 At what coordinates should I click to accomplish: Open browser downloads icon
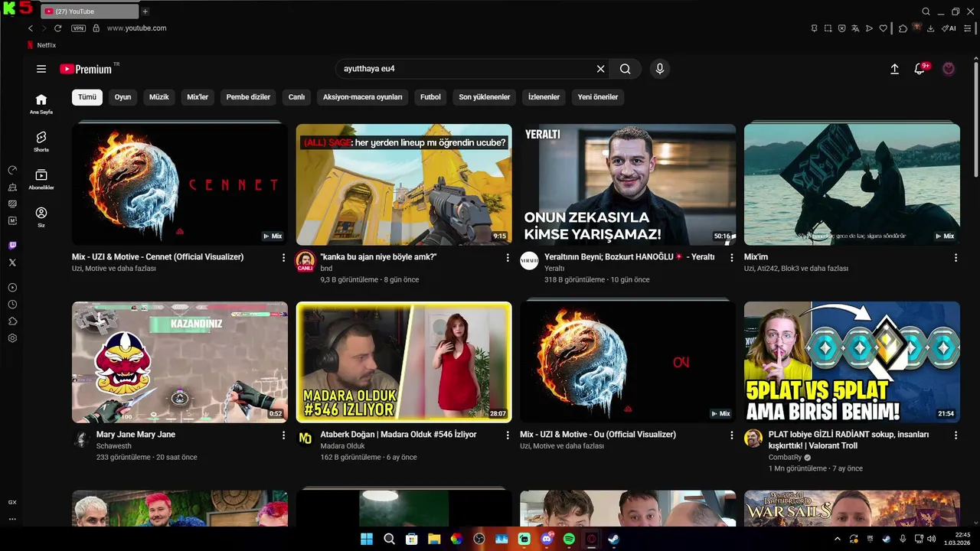tap(930, 28)
